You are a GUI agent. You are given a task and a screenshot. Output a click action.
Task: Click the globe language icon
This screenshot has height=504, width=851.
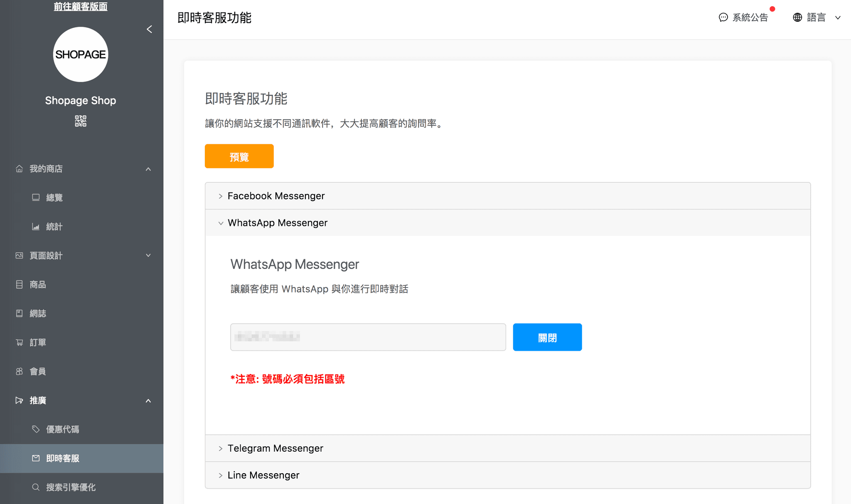[x=797, y=17]
